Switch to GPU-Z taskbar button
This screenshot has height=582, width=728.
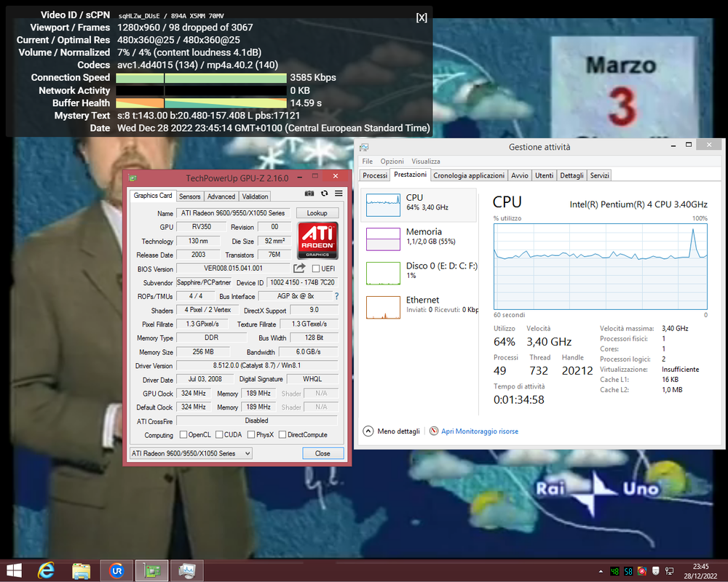[152, 570]
